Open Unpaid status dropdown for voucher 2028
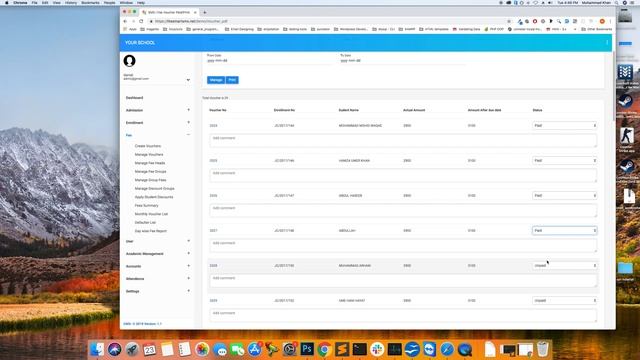This screenshot has width=640, height=360. (564, 265)
